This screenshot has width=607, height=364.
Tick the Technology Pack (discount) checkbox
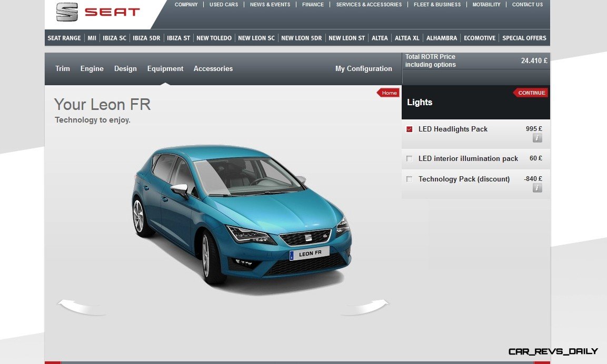pos(409,179)
